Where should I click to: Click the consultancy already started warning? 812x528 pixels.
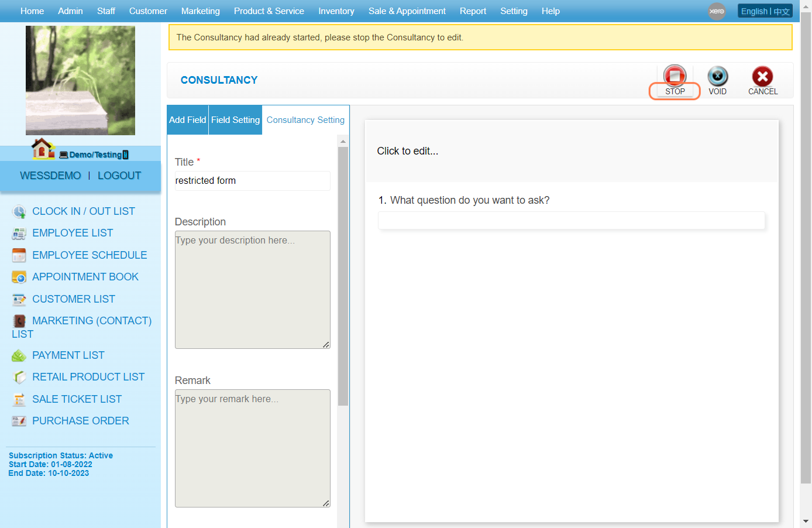pyautogui.click(x=480, y=37)
